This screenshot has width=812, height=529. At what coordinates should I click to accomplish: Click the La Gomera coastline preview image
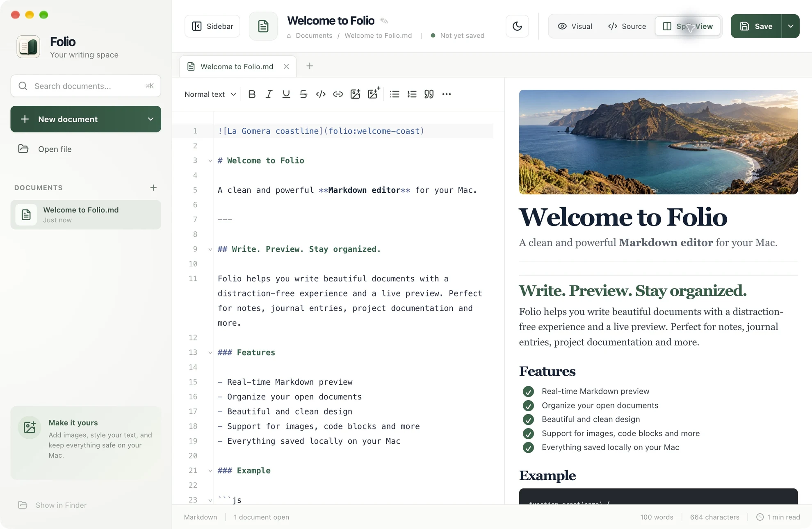(658, 142)
